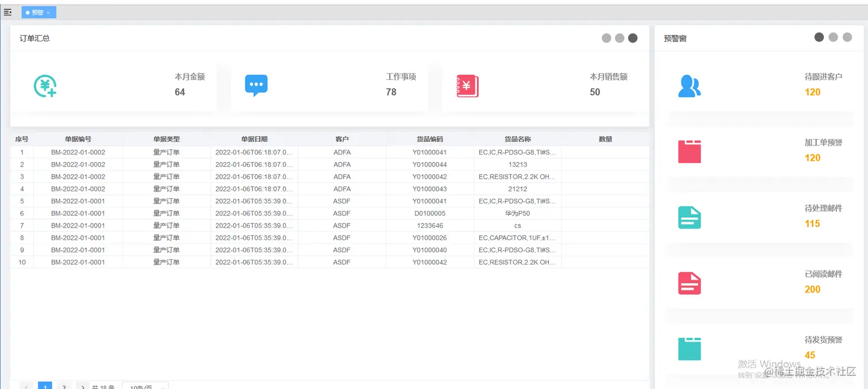Click the 已阅读邮件 count 200
The width and height of the screenshot is (868, 389).
click(812, 289)
